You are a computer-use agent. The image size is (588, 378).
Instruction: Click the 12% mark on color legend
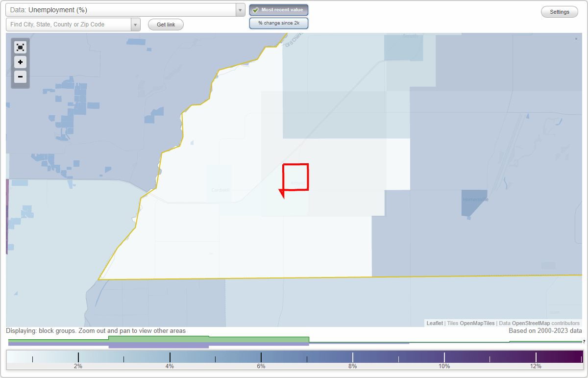(536, 366)
